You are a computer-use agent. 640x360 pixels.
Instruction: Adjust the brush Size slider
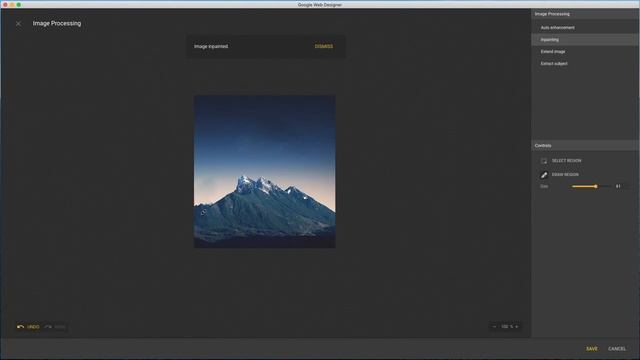[x=591, y=187]
